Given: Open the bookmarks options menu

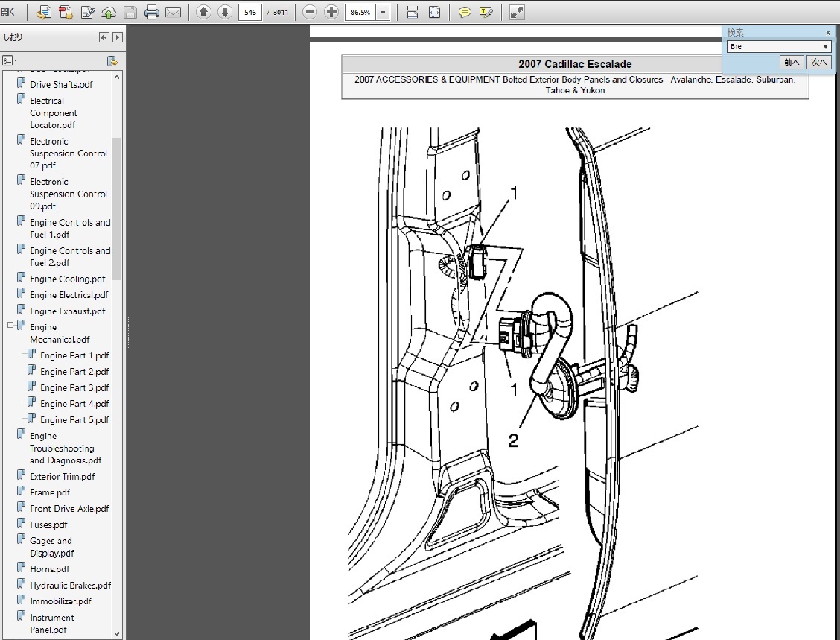Looking at the screenshot, I should (x=10, y=60).
